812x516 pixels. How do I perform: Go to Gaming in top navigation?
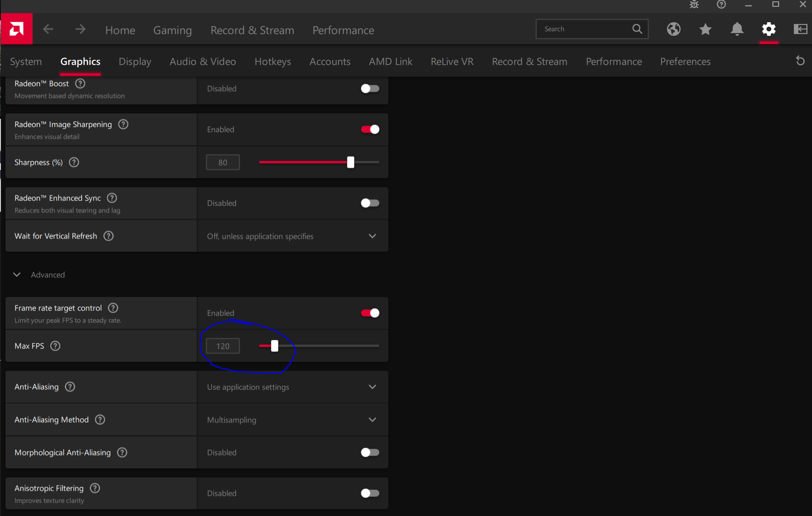(x=172, y=30)
